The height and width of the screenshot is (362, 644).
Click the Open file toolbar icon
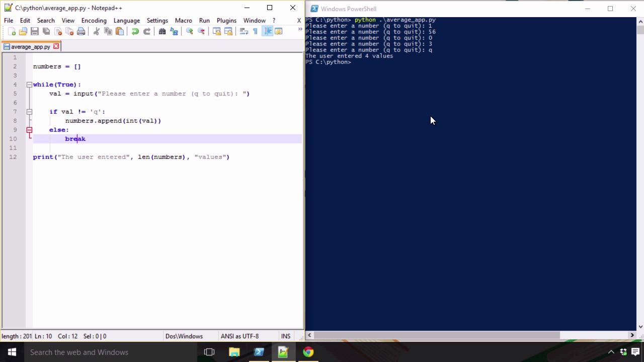pos(23,31)
